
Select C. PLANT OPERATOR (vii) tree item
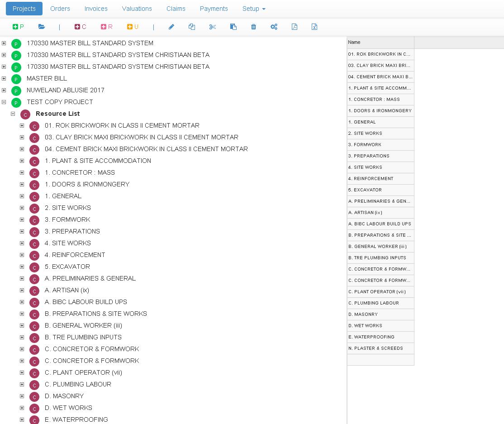(x=83, y=372)
